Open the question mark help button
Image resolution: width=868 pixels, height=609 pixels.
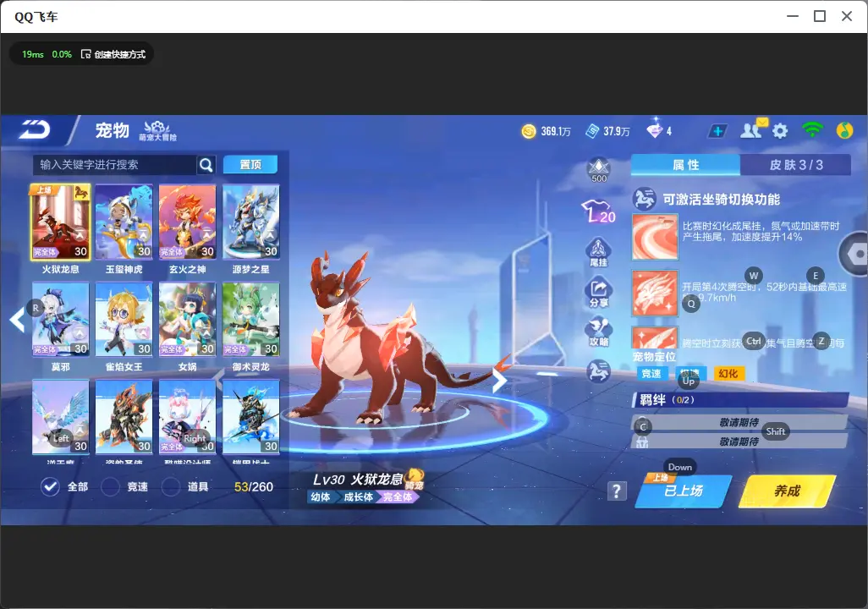[x=618, y=491]
